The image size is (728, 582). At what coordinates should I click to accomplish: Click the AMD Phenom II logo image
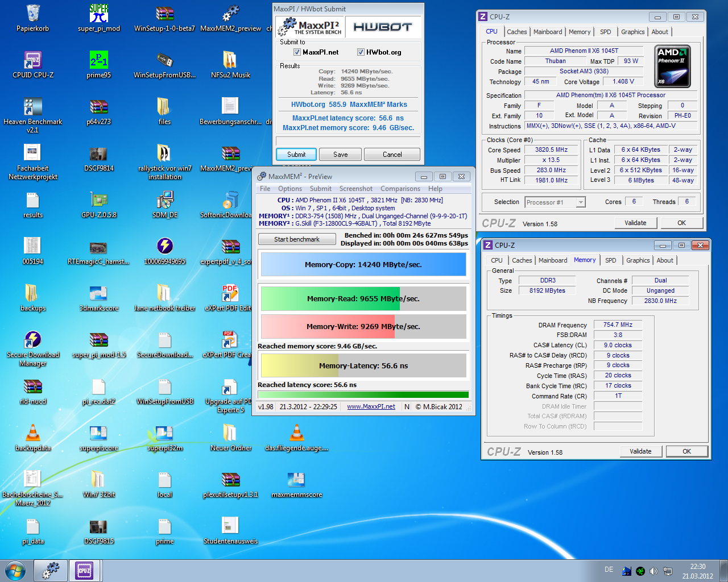(673, 66)
